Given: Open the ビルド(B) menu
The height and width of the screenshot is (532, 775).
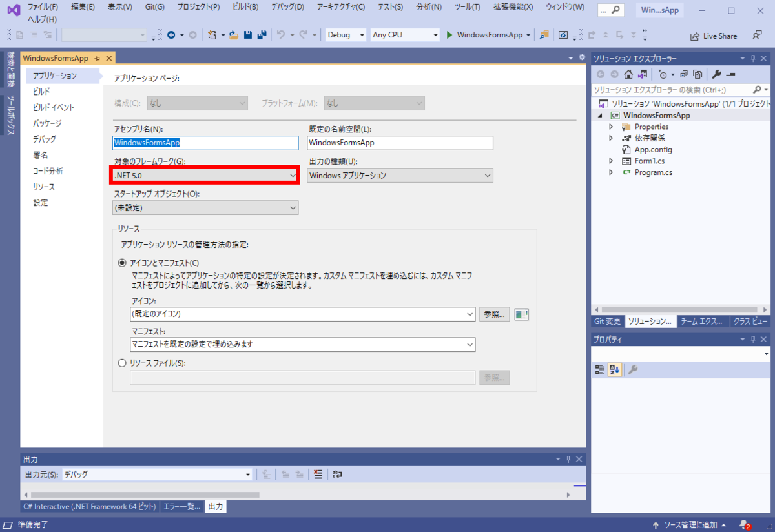Looking at the screenshot, I should (x=245, y=7).
